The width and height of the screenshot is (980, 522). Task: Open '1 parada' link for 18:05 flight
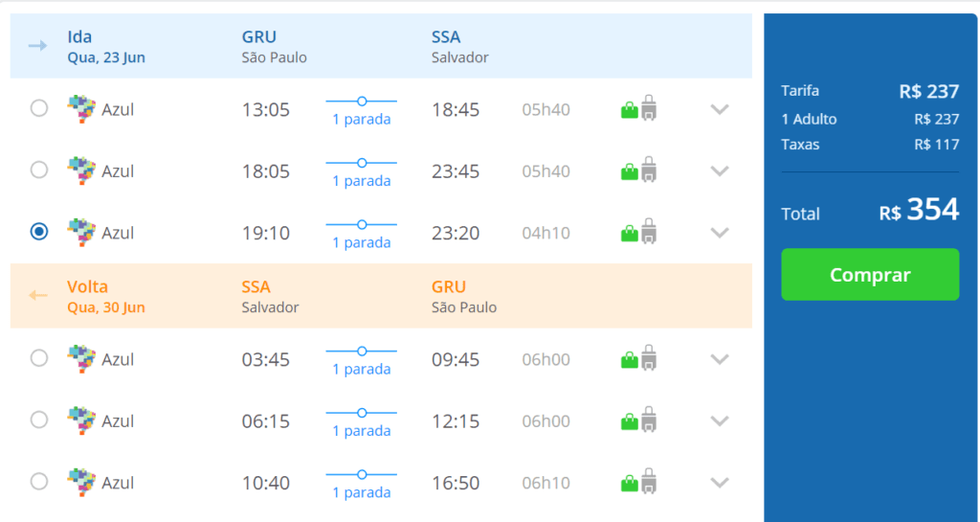click(361, 181)
